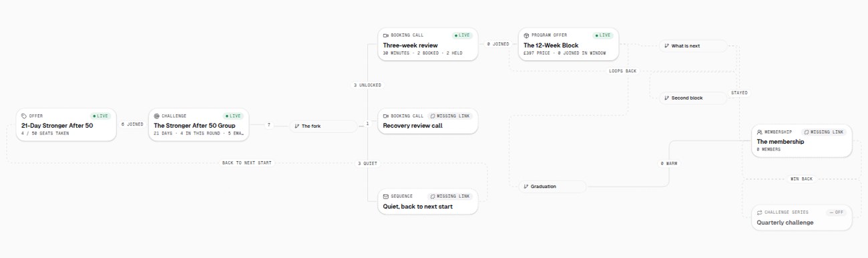Viewport: 868px width, 258px height.
Task: Click the branch icon beside The fork
Action: pos(297,126)
